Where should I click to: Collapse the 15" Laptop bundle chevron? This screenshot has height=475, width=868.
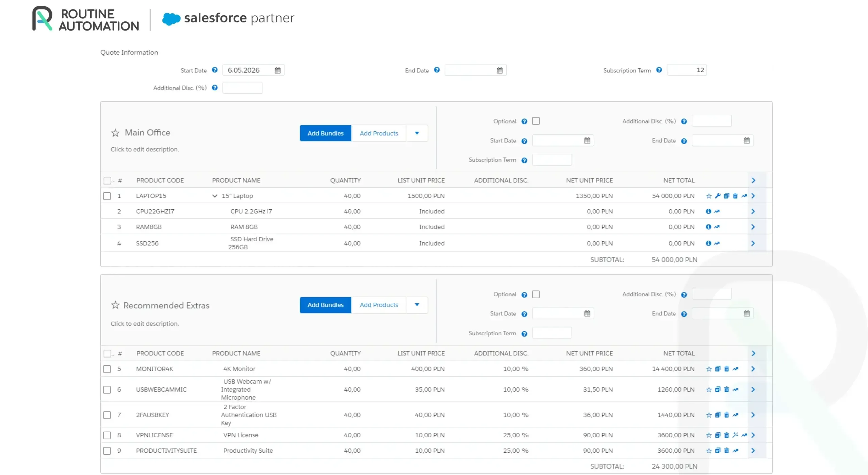tap(214, 196)
